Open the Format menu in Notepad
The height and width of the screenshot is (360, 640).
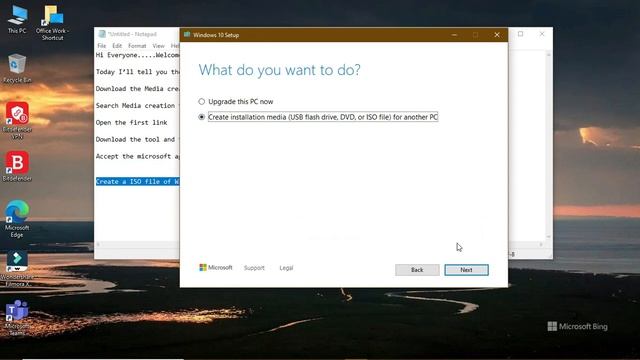tap(137, 46)
